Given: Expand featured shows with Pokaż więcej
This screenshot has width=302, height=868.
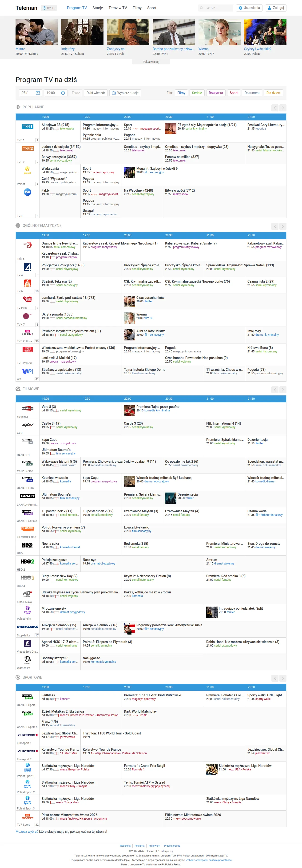Looking at the screenshot, I should (151, 62).
